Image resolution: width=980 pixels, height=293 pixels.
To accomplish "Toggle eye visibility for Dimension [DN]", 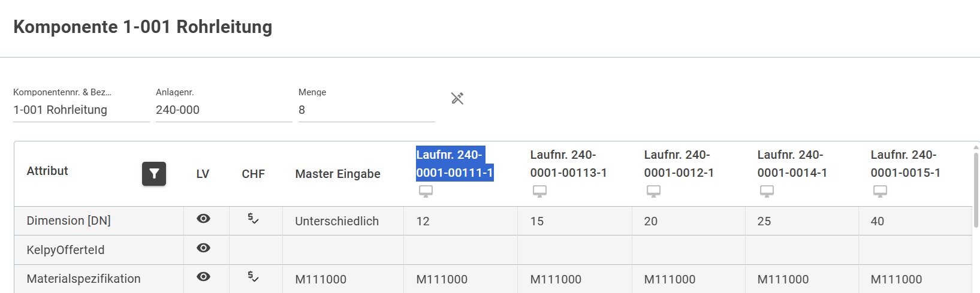I will point(203,219).
